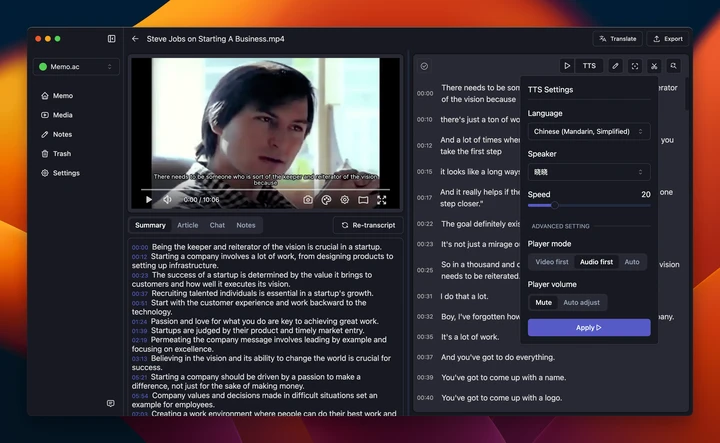Mute the video speaker icon

[168, 200]
